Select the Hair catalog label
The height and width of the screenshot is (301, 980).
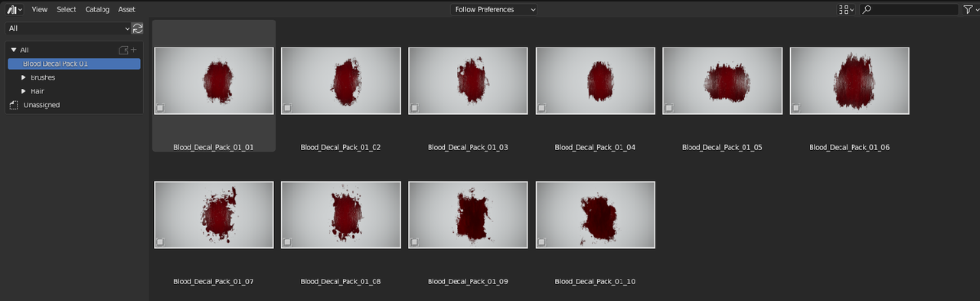[x=38, y=91]
